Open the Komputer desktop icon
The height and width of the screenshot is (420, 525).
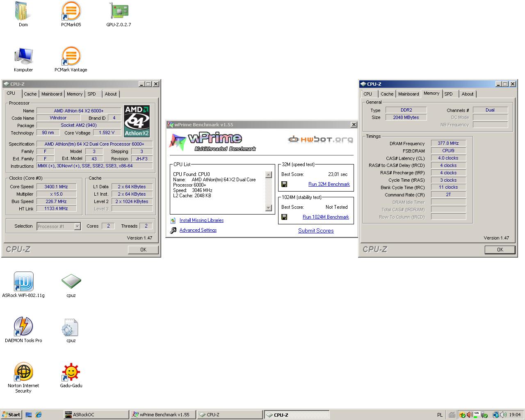tap(23, 57)
